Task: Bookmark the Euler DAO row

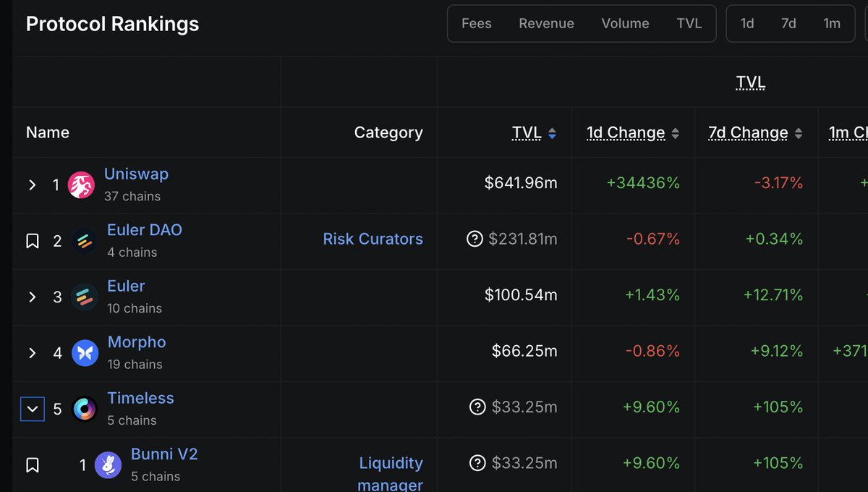Action: click(33, 241)
